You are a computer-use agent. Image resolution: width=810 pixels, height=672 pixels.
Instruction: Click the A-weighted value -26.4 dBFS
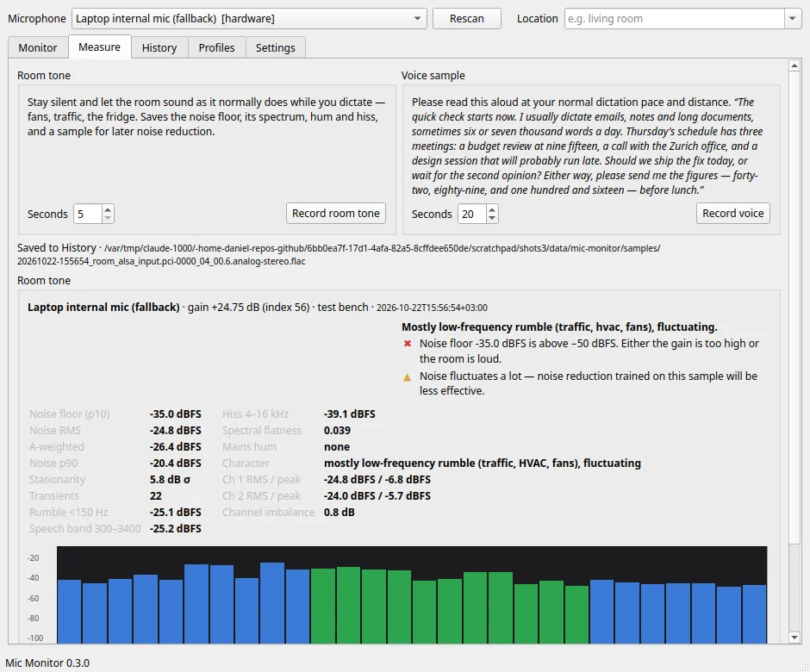point(176,447)
